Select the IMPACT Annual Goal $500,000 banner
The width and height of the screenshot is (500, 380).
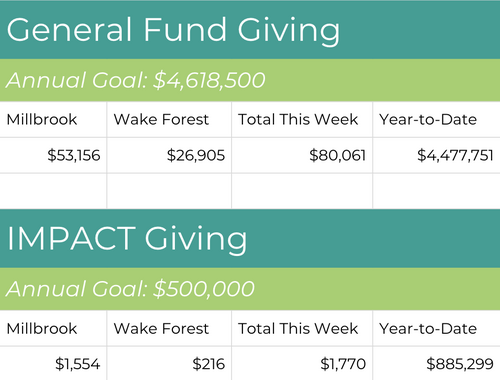pos(250,289)
